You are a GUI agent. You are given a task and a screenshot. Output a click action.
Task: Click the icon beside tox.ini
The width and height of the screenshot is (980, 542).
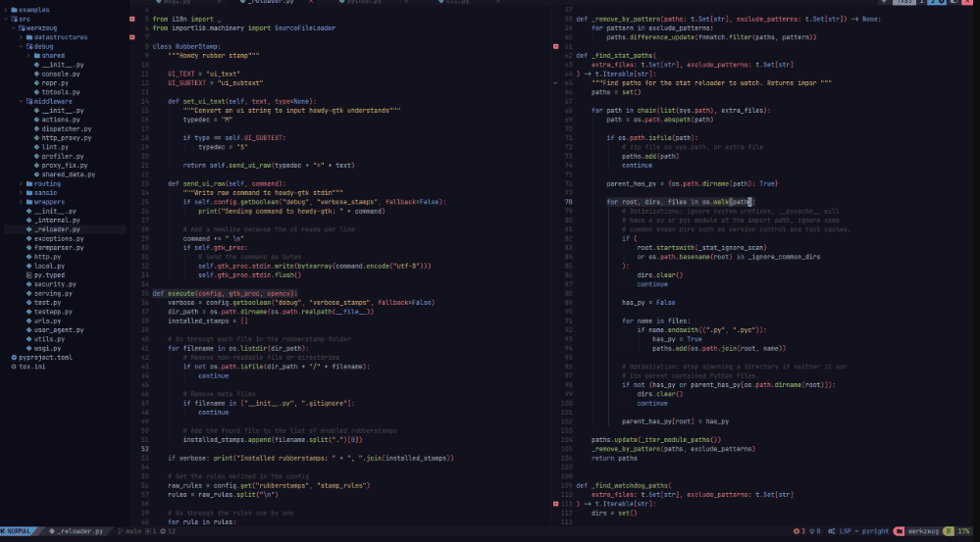pyautogui.click(x=14, y=367)
